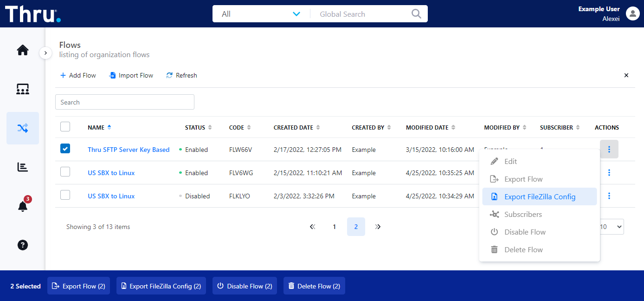
Task: Open the All search scope dropdown
Action: (261, 14)
